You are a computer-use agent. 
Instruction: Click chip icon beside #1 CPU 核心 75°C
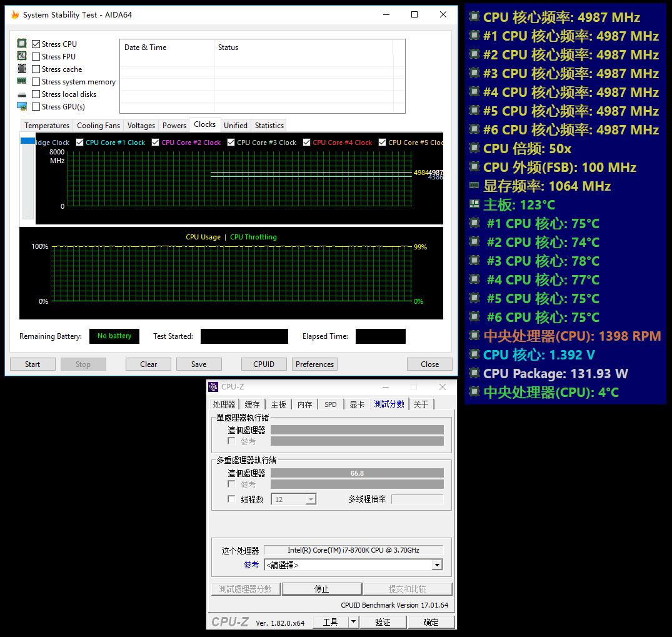pyautogui.click(x=474, y=223)
